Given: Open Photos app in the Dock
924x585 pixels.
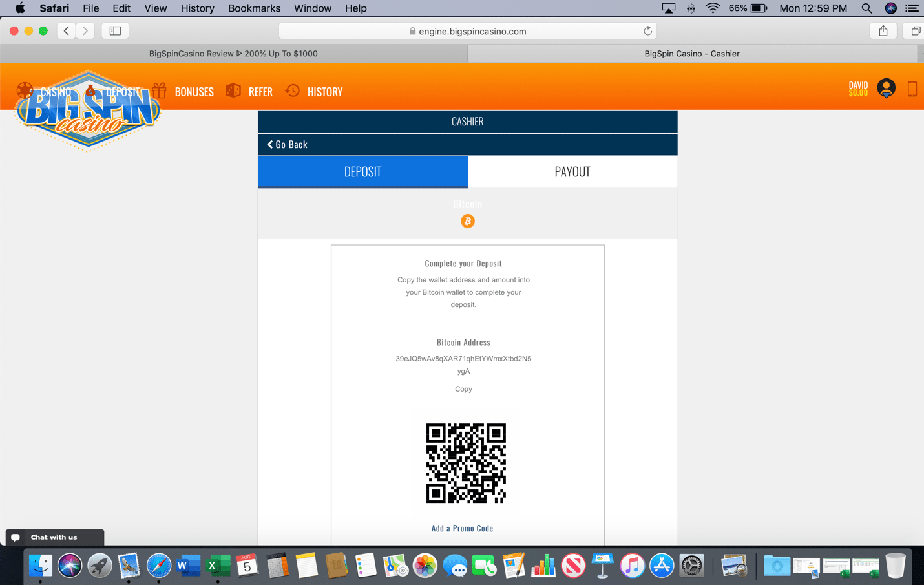Looking at the screenshot, I should (425, 566).
